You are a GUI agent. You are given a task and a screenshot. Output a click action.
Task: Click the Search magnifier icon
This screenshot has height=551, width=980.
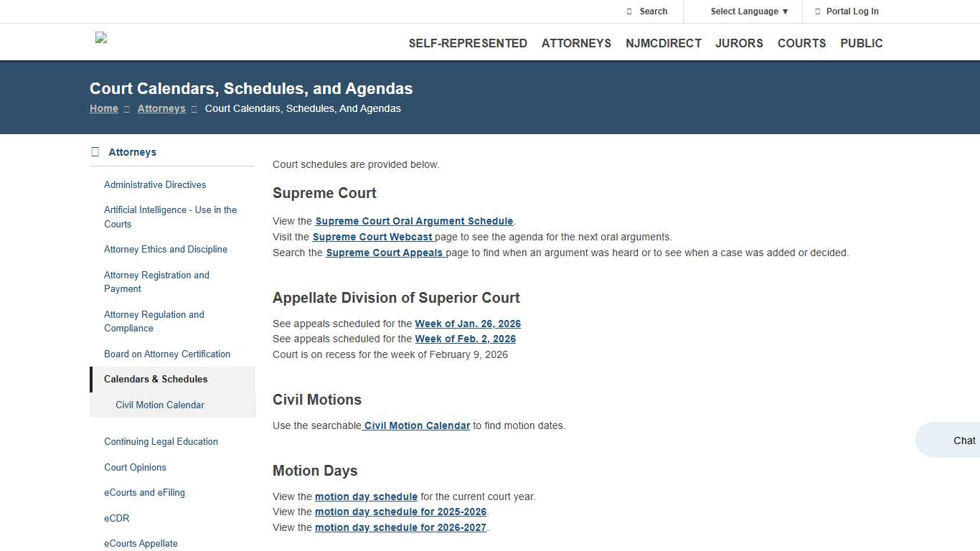[x=628, y=11]
